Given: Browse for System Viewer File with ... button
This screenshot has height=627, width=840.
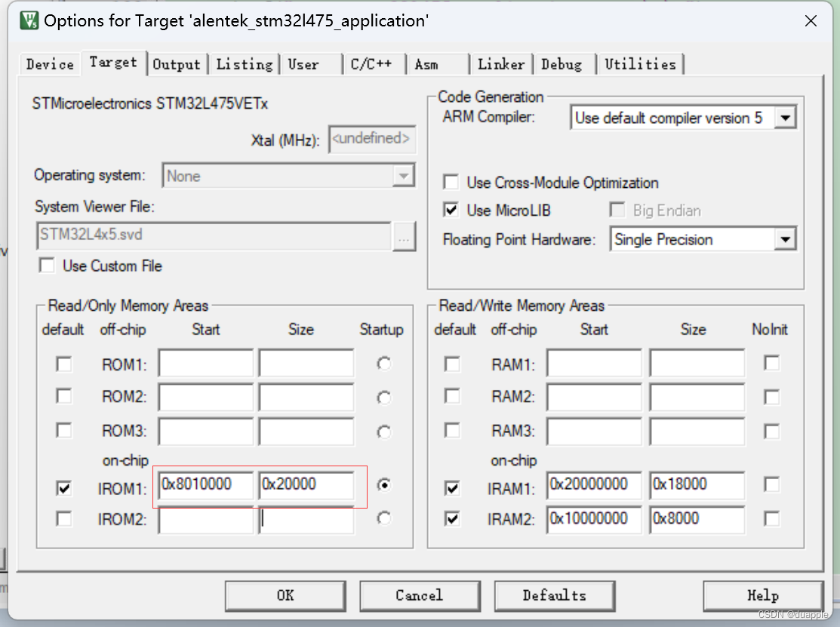Looking at the screenshot, I should 404,235.
